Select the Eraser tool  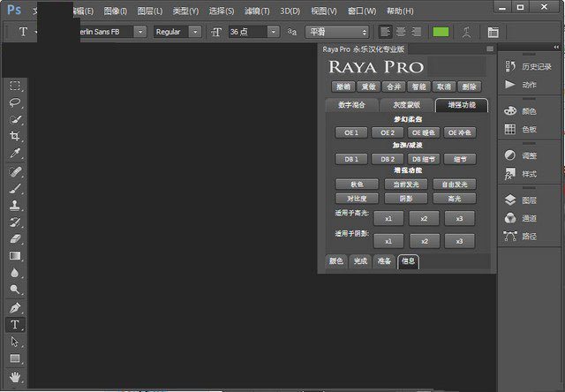pos(15,239)
